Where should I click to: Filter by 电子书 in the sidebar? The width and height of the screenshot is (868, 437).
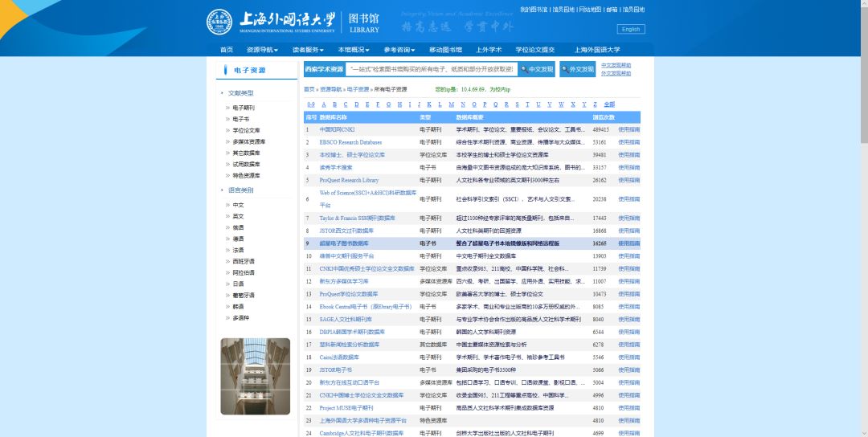pyautogui.click(x=241, y=119)
